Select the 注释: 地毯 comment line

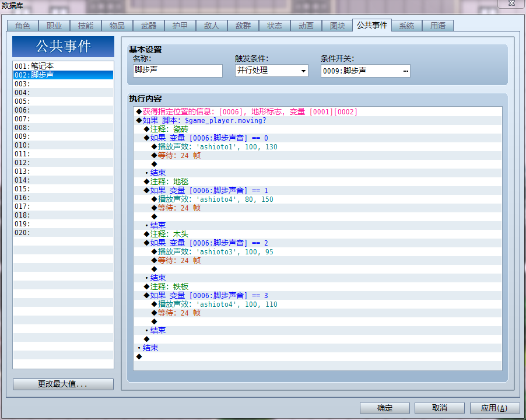[318, 181]
